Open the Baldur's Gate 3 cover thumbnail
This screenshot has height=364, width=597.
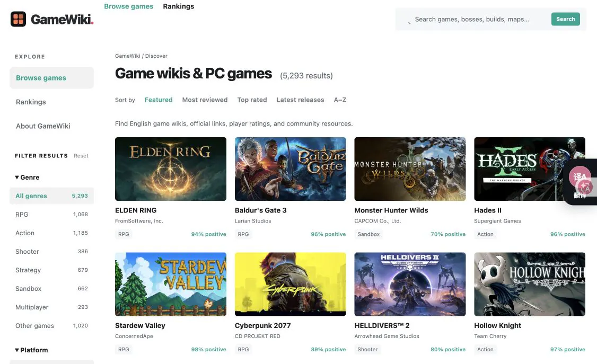tap(290, 169)
